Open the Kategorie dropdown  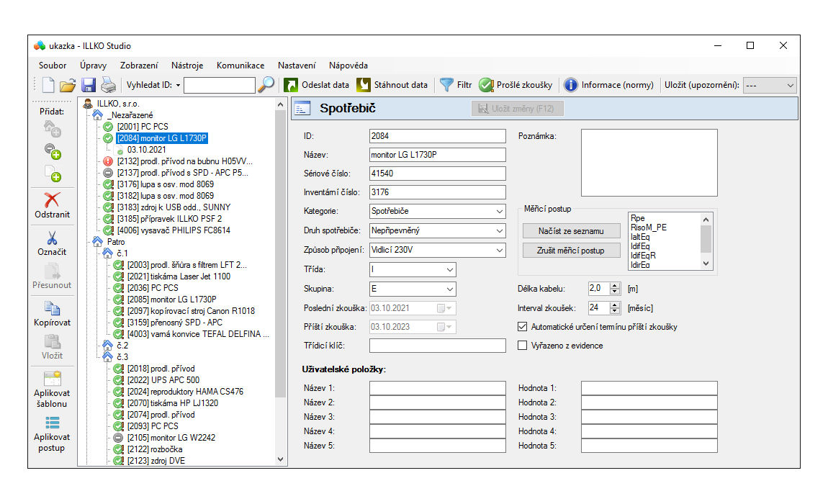point(499,212)
